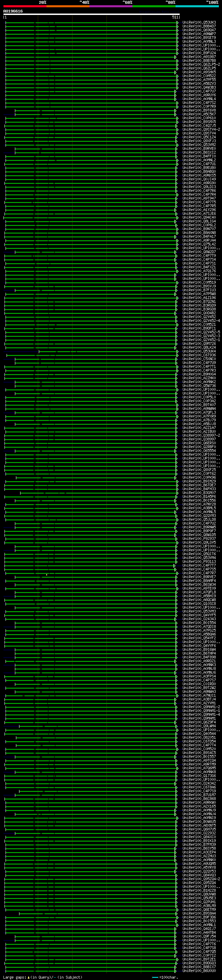This screenshot has height=980, width=222.
Task: Open hit UniRef100_B9SET9
Action: click(x=199, y=38)
